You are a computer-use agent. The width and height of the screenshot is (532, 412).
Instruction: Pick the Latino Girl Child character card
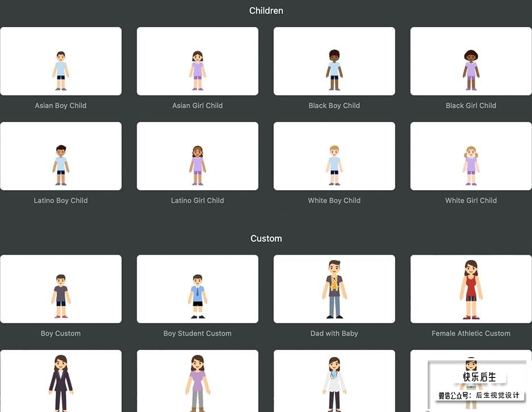198,156
